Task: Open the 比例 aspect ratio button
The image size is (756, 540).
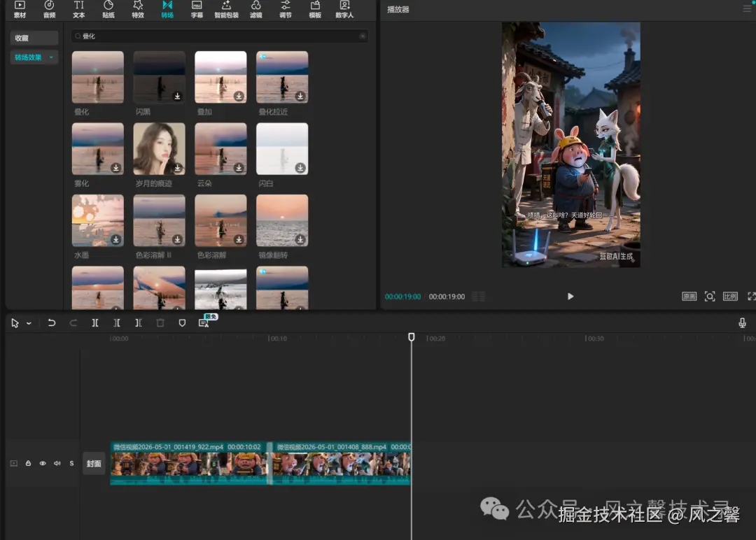Action: pyautogui.click(x=730, y=297)
